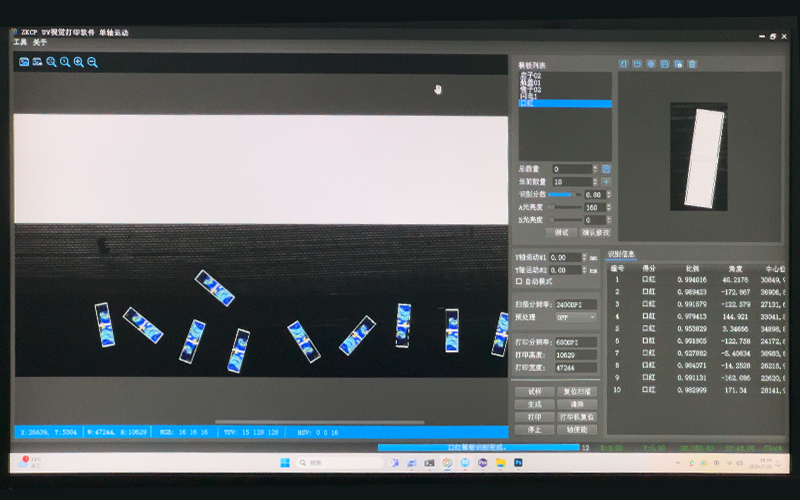The height and width of the screenshot is (500, 800).
Task: Click the 比例 column header
Action: click(x=692, y=268)
